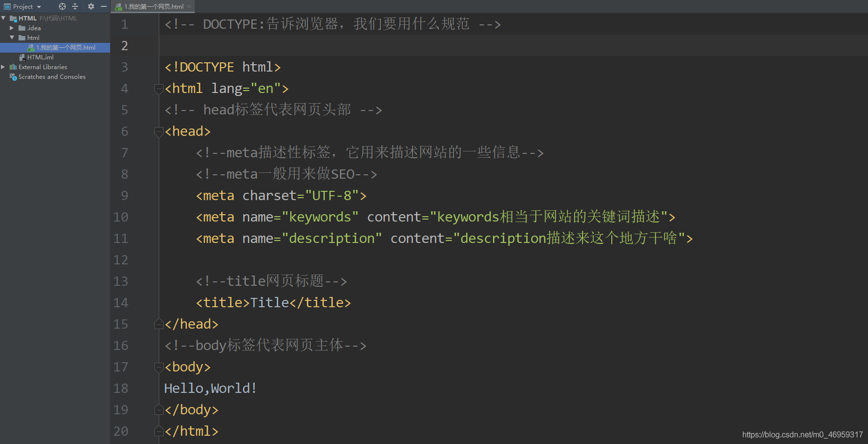Click the closing </html> tag
Screen dimensions: 868x444
(x=191, y=431)
